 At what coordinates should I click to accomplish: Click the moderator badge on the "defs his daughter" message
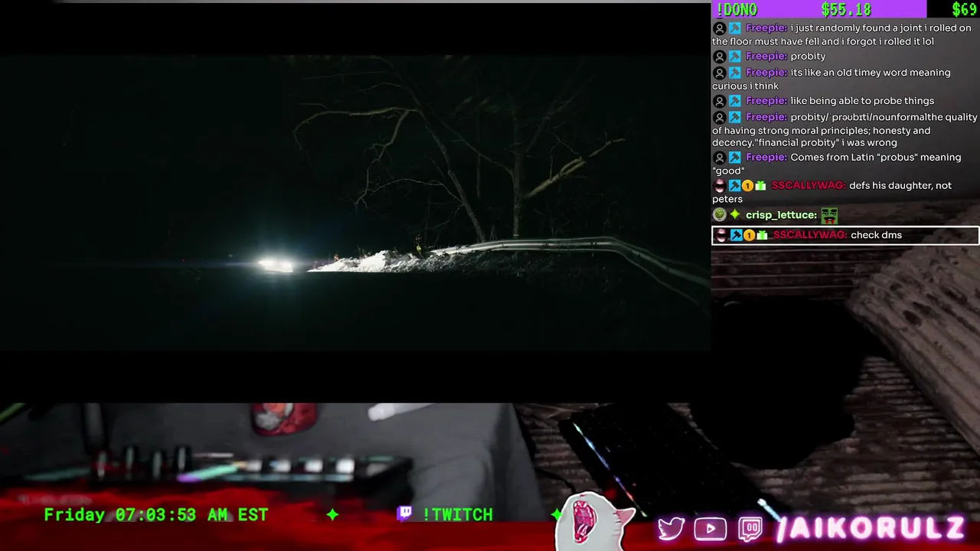point(735,186)
